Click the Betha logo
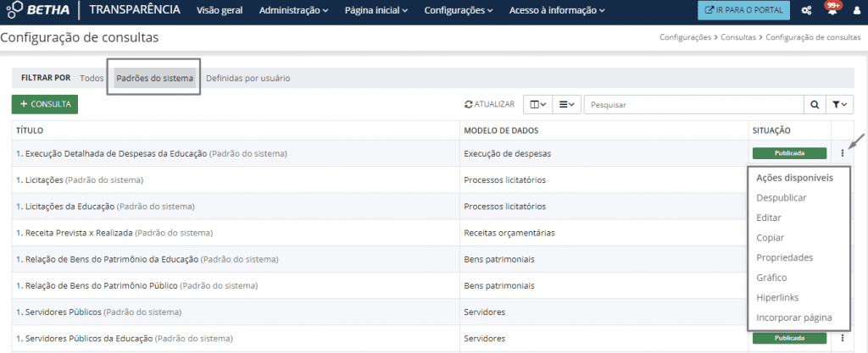 39,11
